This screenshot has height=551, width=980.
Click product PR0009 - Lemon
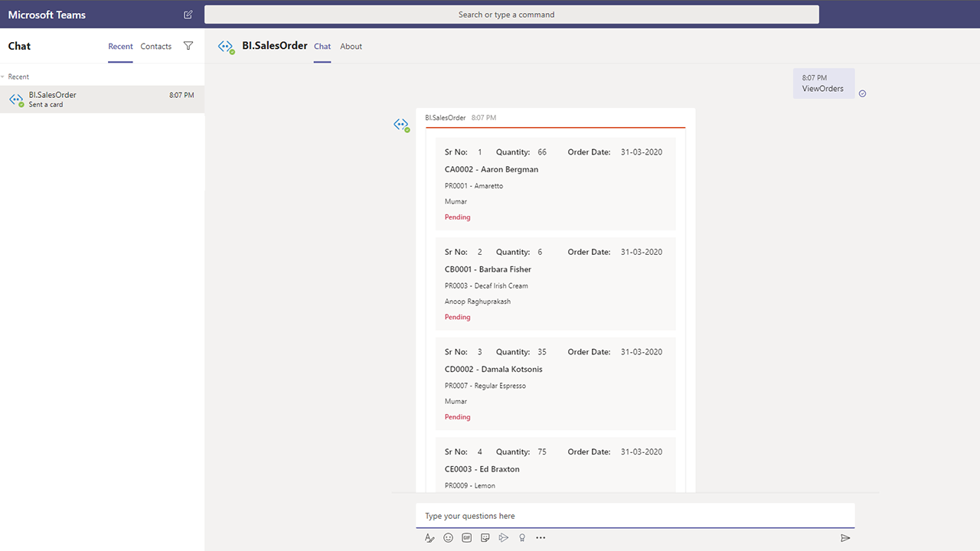point(470,486)
